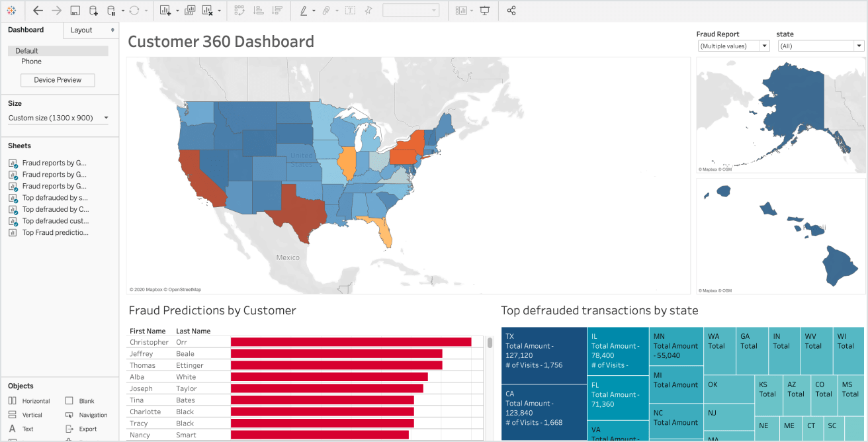The width and height of the screenshot is (868, 442).
Task: Click the Fraud Predictions list scrollbar
Action: coord(490,343)
